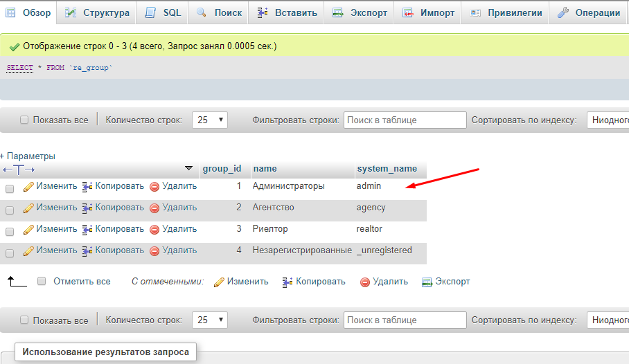
Task: Open the top Сортировать по индексу dropdown
Action: pos(607,120)
